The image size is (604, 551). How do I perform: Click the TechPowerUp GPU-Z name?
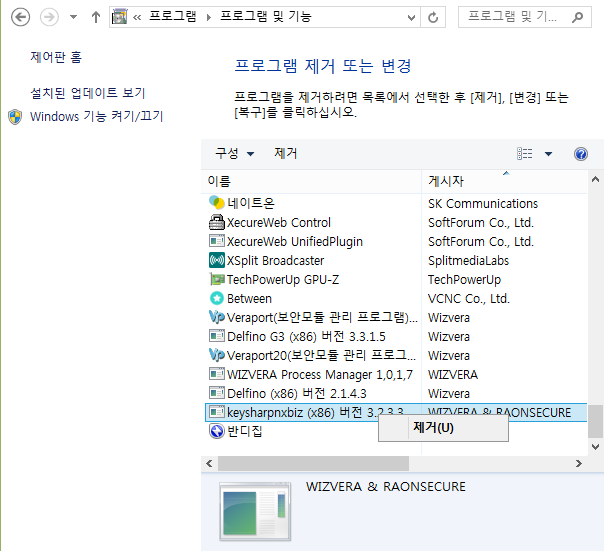pos(283,280)
